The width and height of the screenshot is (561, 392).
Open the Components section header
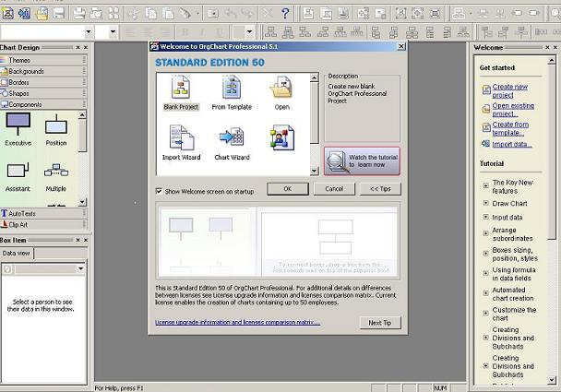(x=43, y=104)
